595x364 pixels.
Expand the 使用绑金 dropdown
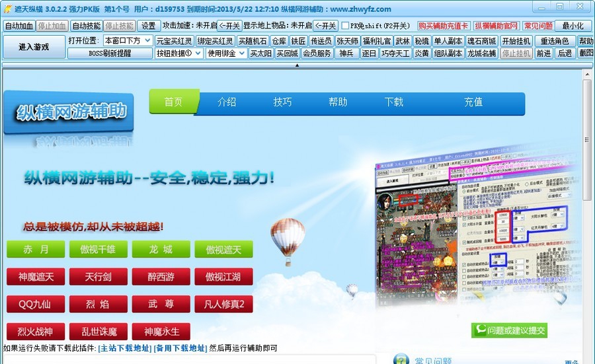tap(226, 53)
